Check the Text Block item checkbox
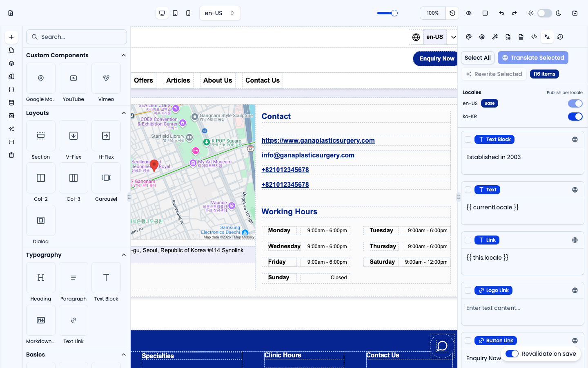This screenshot has width=588, height=368. point(468,139)
